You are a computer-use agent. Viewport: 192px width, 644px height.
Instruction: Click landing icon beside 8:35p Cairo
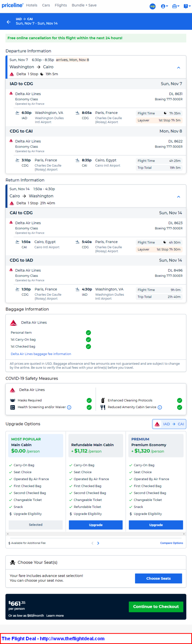[x=77, y=160]
